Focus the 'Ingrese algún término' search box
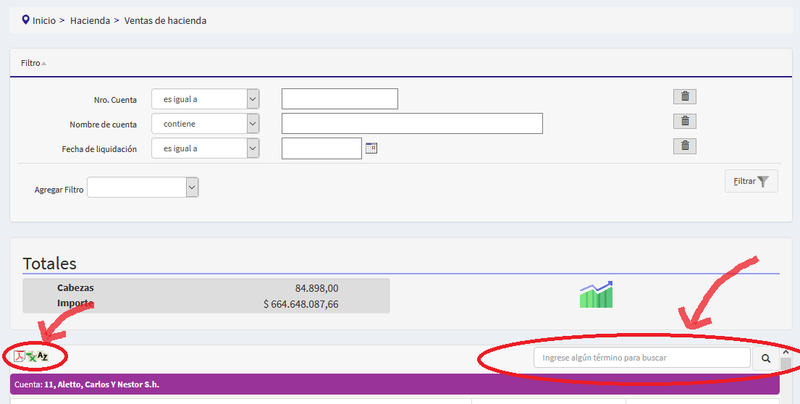Screen dimensions: 800x404 [641, 357]
